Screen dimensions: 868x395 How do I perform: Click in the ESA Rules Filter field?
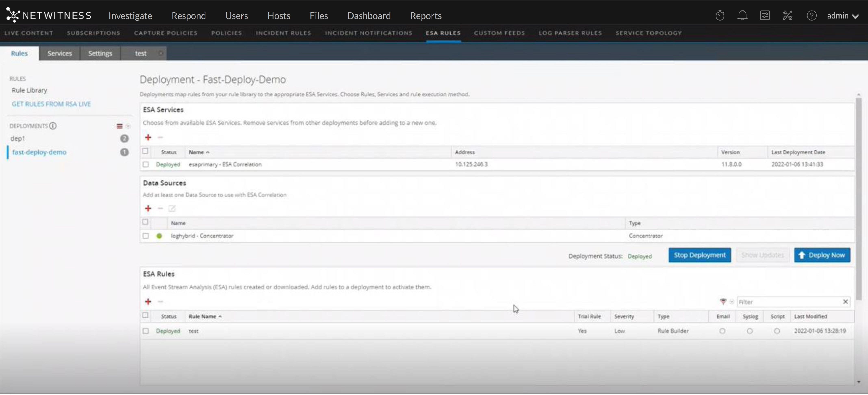coord(789,302)
